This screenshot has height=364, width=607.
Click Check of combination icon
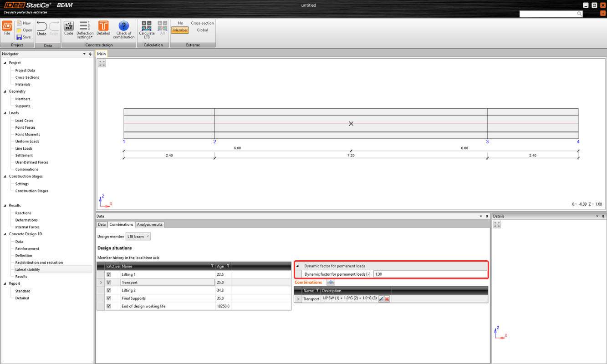[x=123, y=26]
